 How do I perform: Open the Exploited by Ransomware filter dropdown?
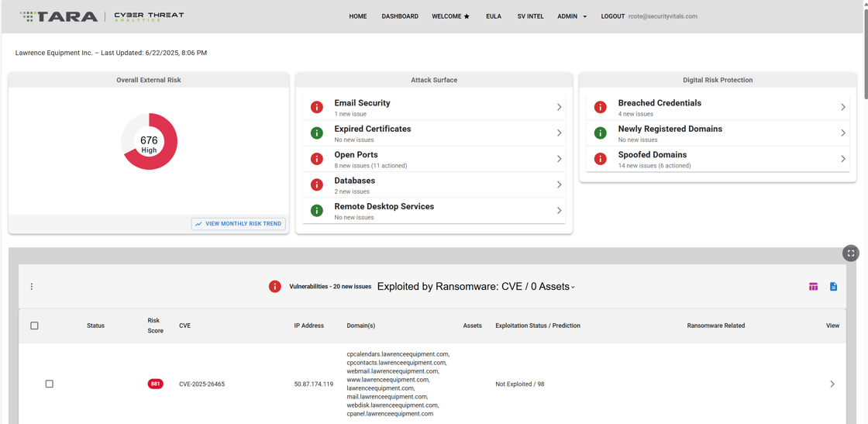[476, 287]
